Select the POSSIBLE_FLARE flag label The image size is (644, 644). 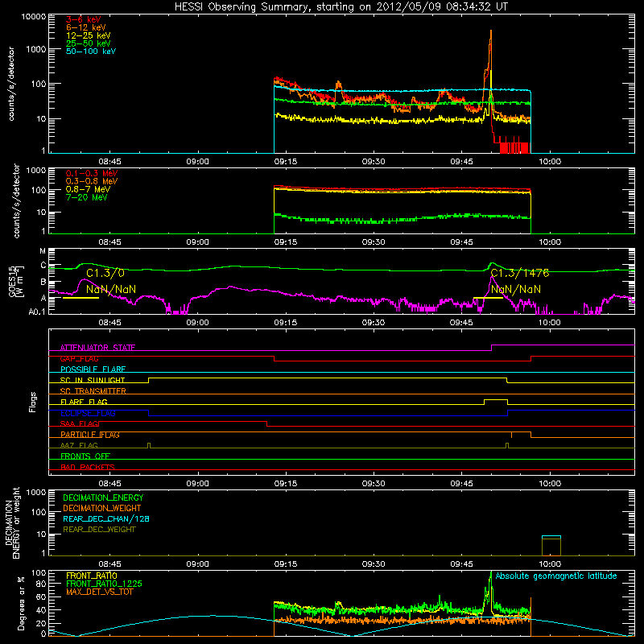click(x=93, y=369)
